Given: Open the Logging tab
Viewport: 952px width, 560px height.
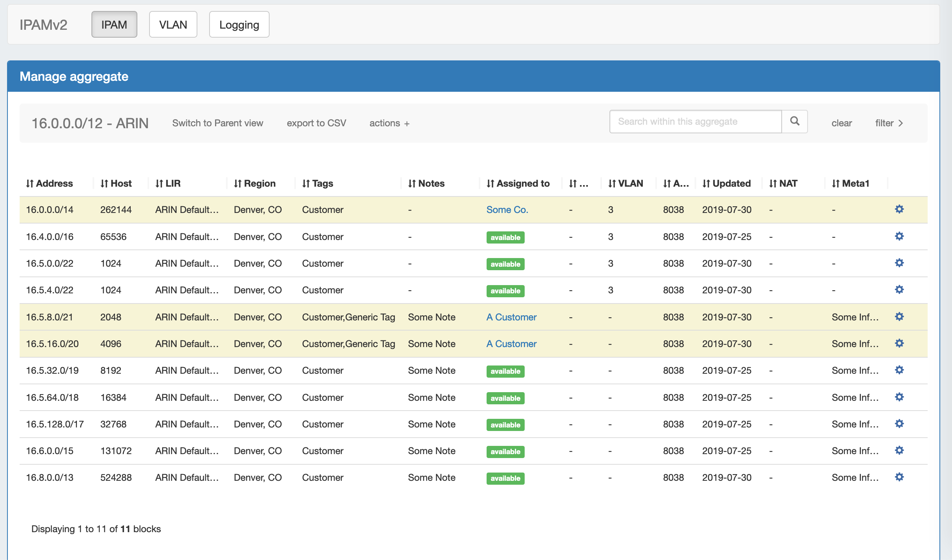Looking at the screenshot, I should point(239,25).
